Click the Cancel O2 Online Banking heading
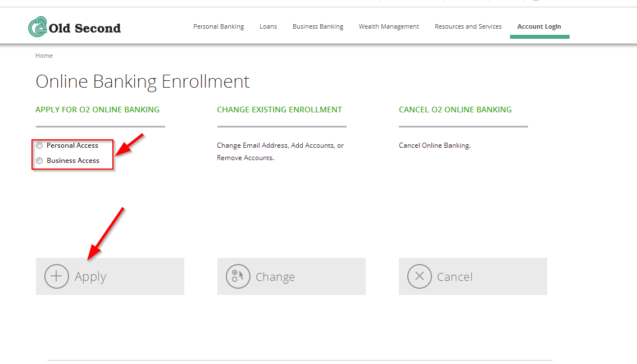Screen dimensions: 637x364 (x=455, y=110)
